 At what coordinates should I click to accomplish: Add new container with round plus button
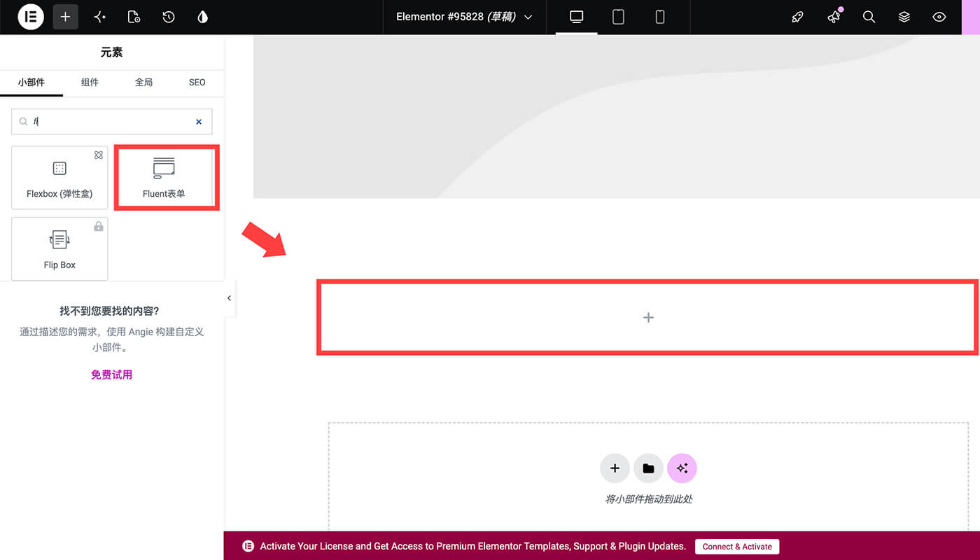[615, 468]
